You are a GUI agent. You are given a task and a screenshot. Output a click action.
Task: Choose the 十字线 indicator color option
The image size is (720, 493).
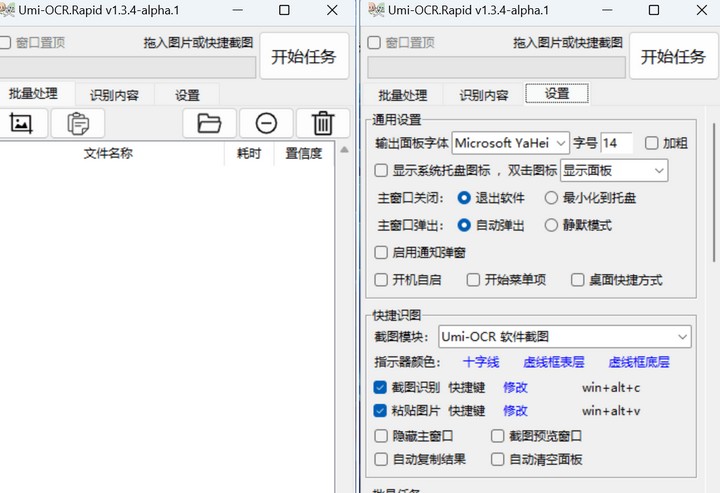[481, 362]
